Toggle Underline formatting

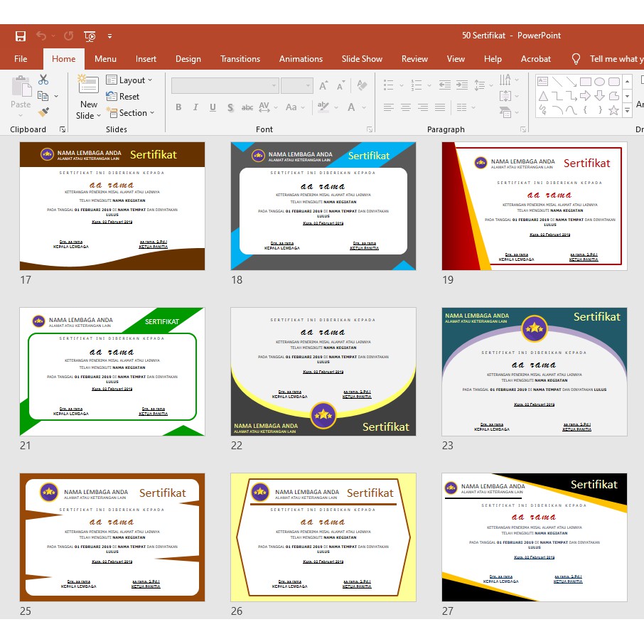tap(213, 107)
